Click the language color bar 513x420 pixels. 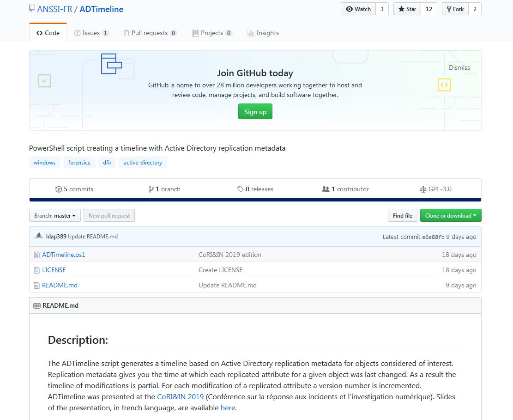tap(255, 199)
